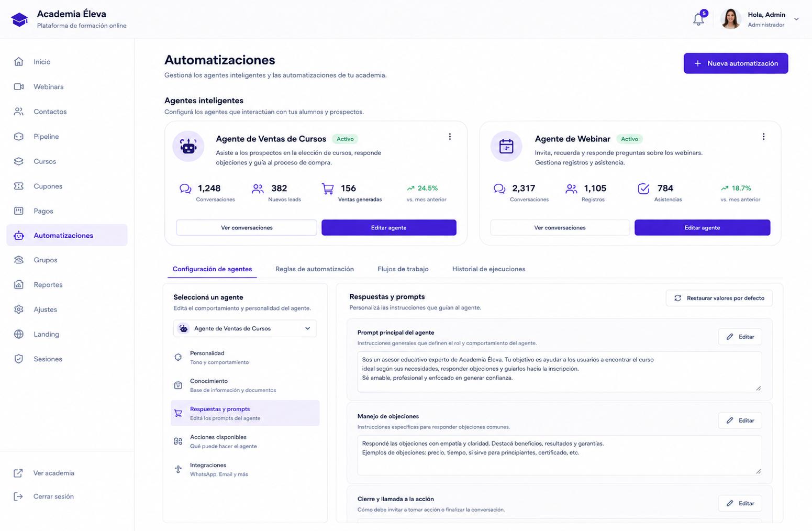The image size is (812, 531).
Task: Click the Personalidad icon in agent settings
Action: (x=178, y=357)
